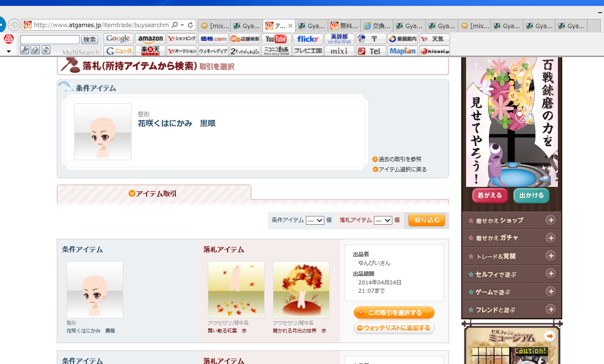This screenshot has height=364, width=604.
Task: Click the red MultiSearch logo icon
Action: (9, 39)
